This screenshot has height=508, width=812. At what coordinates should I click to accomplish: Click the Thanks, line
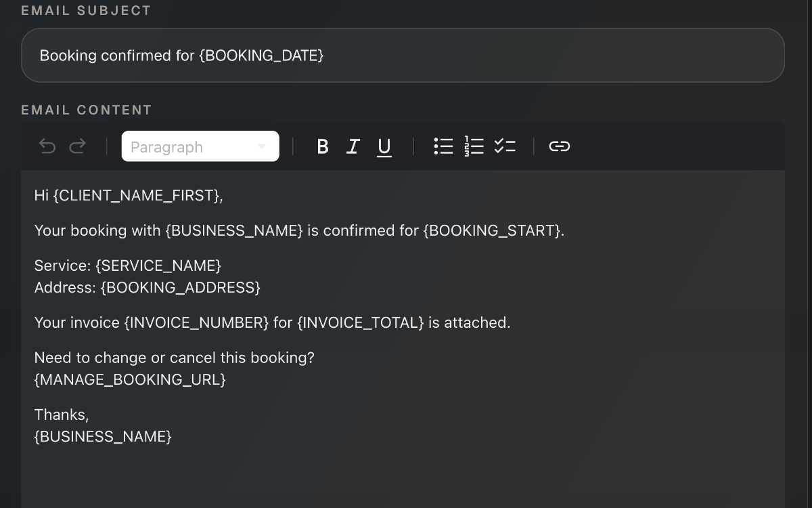[62, 415]
